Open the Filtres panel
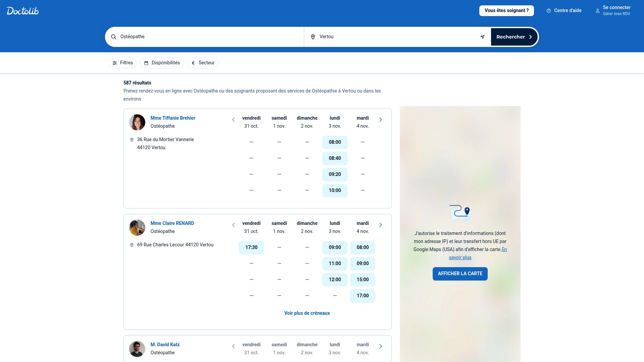The height and width of the screenshot is (362, 644). click(x=122, y=63)
